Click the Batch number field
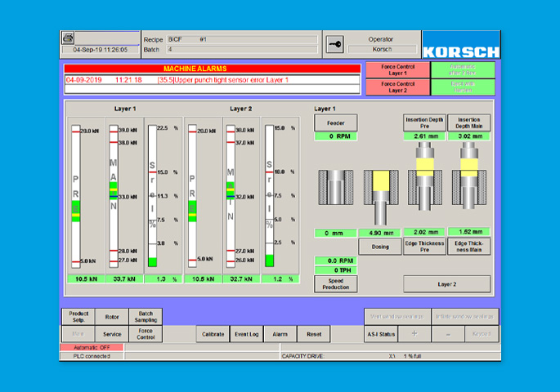The image size is (560, 392). 242,50
